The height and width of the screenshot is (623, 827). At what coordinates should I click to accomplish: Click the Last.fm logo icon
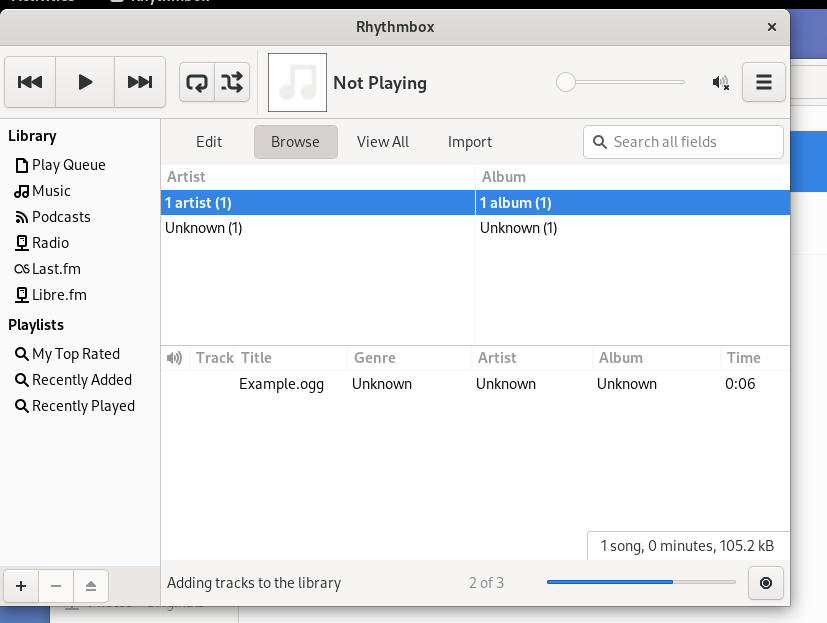point(22,270)
